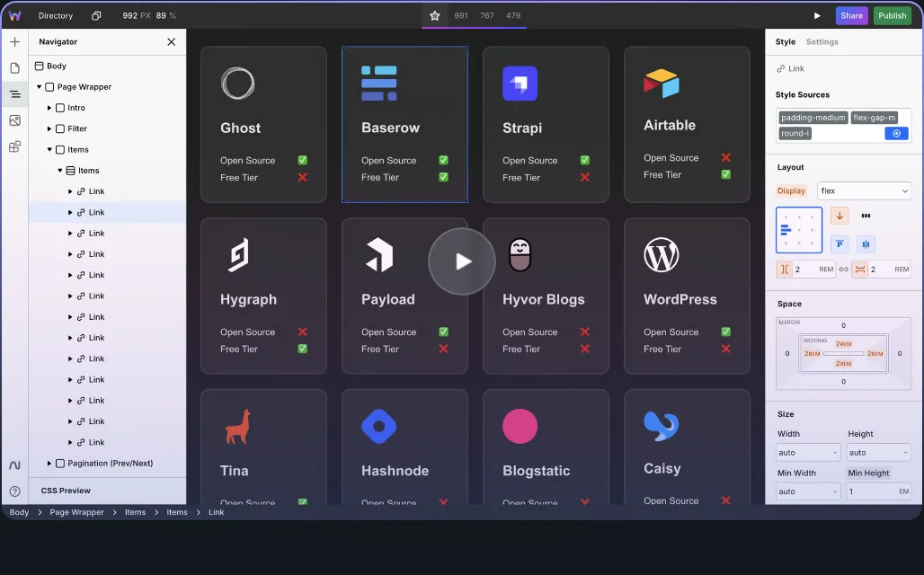This screenshot has height=575, width=924.
Task: Expand the Intro tree node
Action: pos(49,108)
